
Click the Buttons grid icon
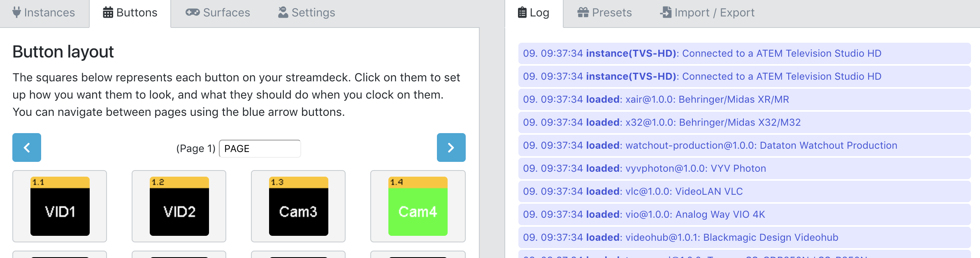108,12
